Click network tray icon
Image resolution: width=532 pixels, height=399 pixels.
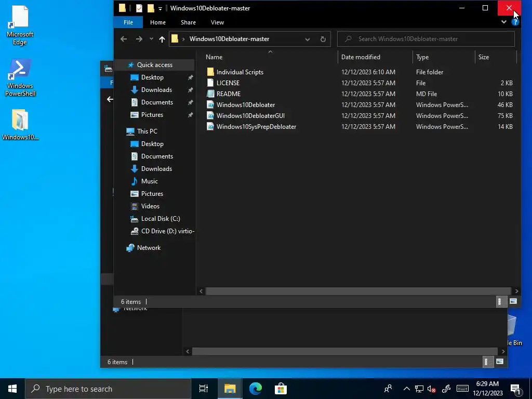tap(419, 389)
